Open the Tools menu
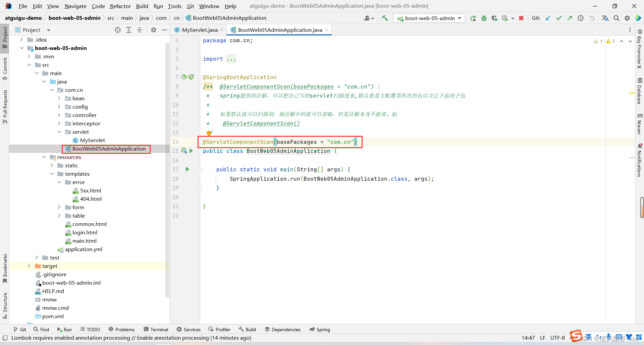 click(x=174, y=6)
